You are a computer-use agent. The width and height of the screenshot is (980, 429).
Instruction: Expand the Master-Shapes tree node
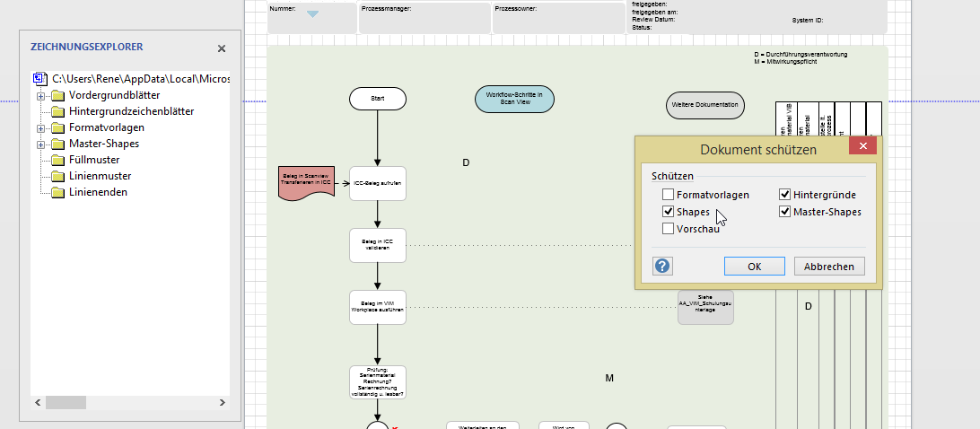point(40,144)
